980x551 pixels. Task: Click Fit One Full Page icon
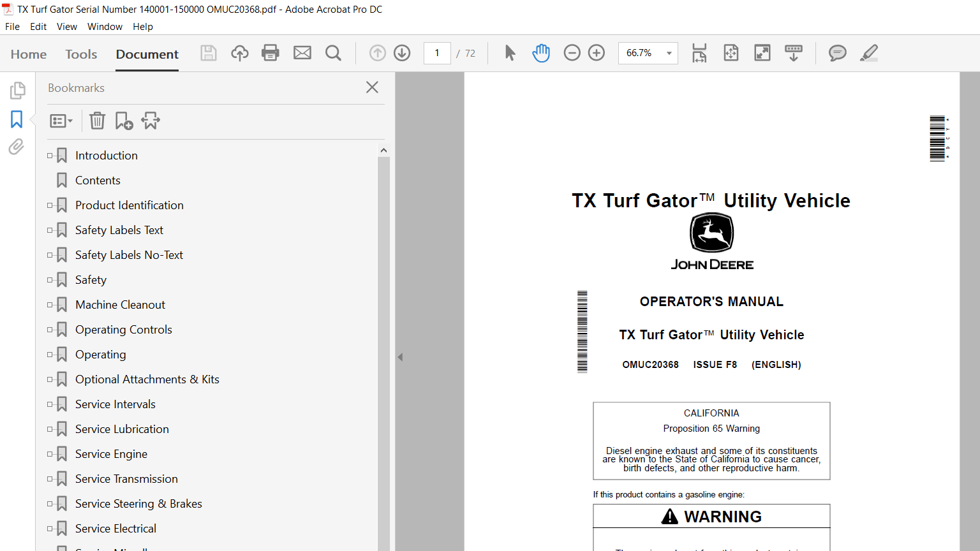click(x=731, y=53)
